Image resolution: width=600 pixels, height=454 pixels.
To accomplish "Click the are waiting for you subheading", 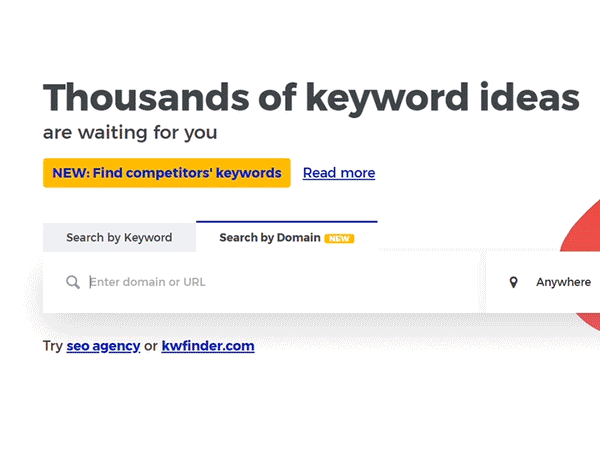I will [130, 133].
